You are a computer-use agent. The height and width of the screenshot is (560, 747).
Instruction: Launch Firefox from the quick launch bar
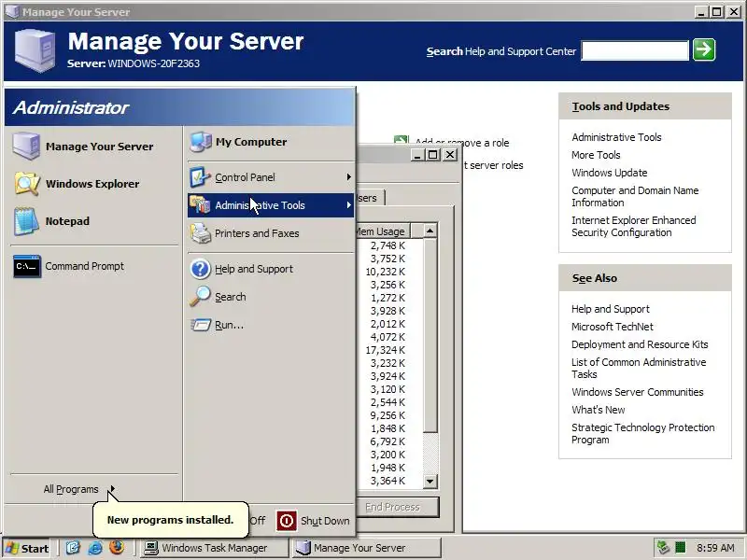click(117, 547)
